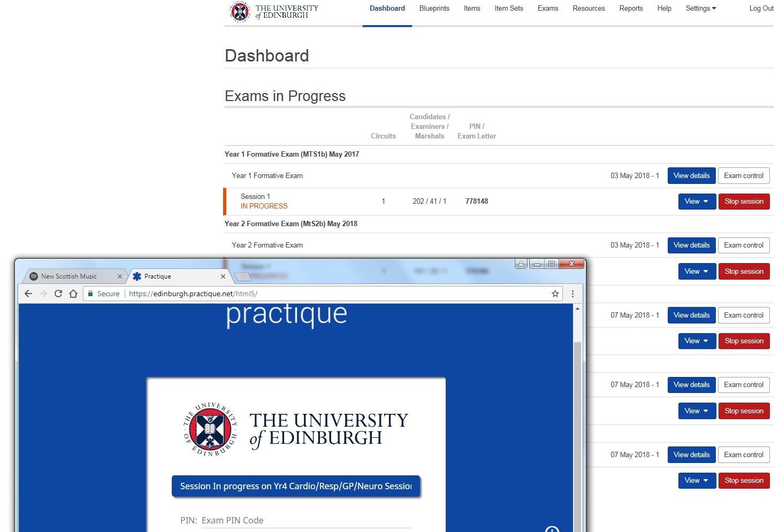
Task: Open the Reports page
Action: 631,9
